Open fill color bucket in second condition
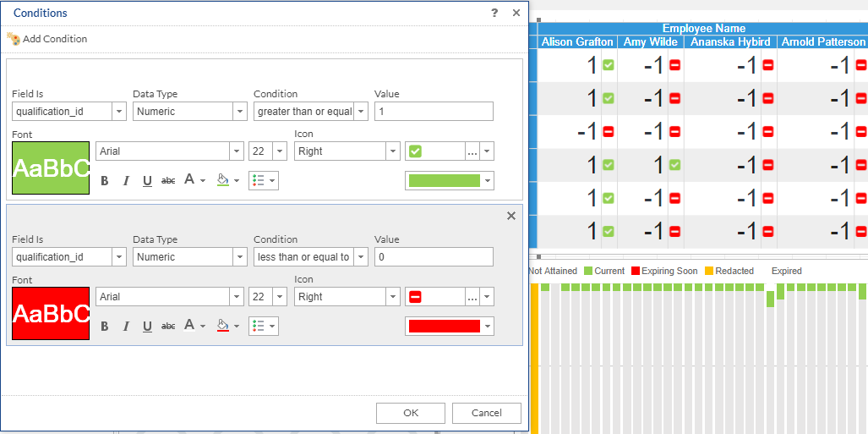This screenshot has height=434, width=868. point(227,326)
